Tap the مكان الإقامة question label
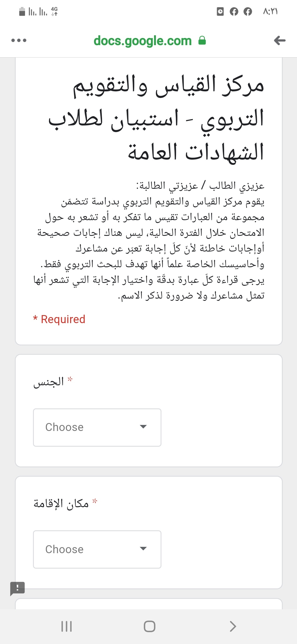The height and width of the screenshot is (644, 297). coord(61,504)
